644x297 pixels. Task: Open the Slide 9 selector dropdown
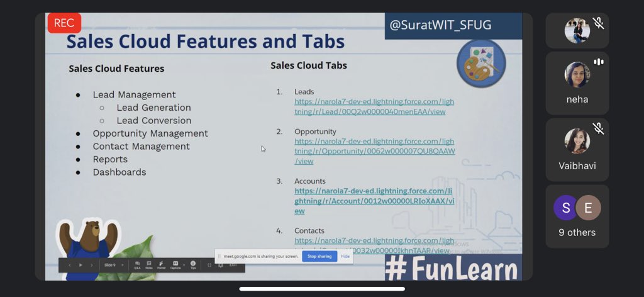coord(114,266)
